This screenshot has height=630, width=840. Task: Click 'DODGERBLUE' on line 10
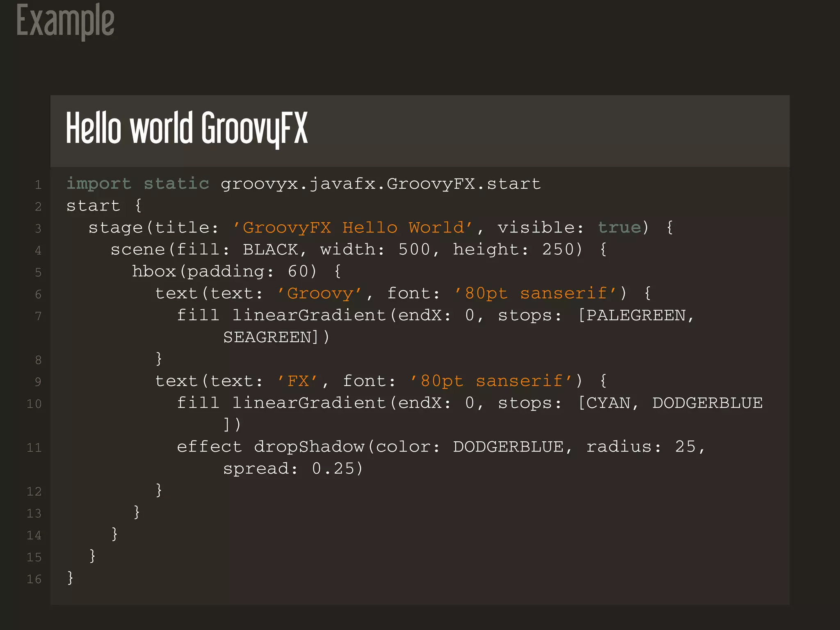[708, 403]
